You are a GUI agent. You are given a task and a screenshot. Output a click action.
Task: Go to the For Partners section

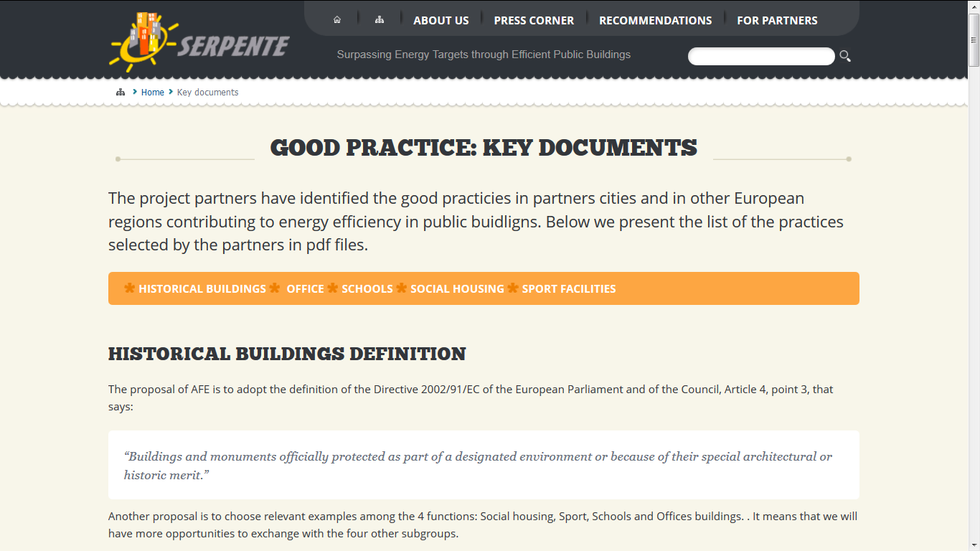(777, 21)
